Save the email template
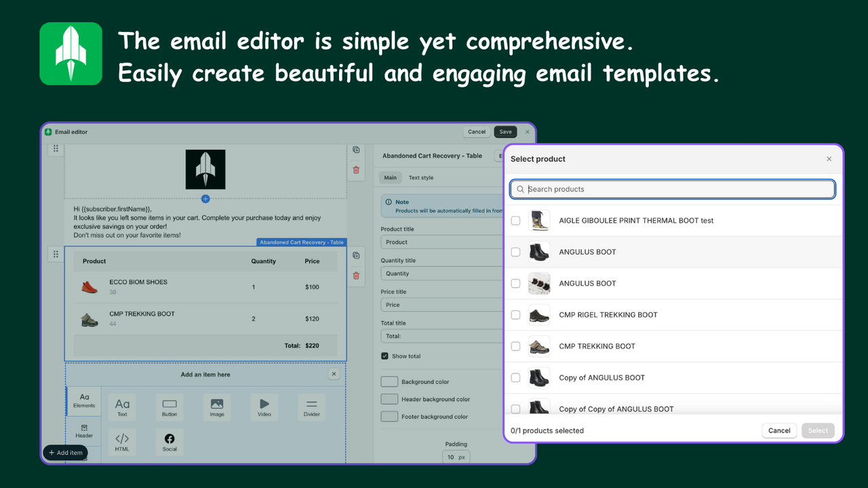The width and height of the screenshot is (868, 488). coord(505,131)
